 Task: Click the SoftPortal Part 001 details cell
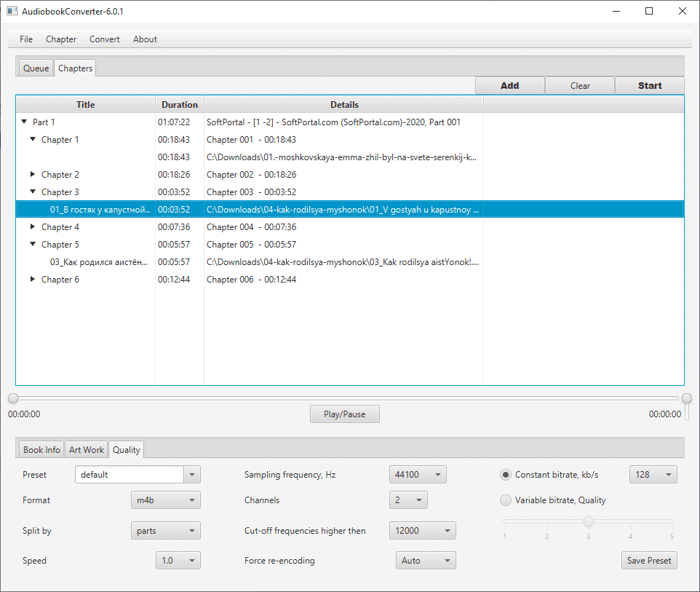(333, 122)
